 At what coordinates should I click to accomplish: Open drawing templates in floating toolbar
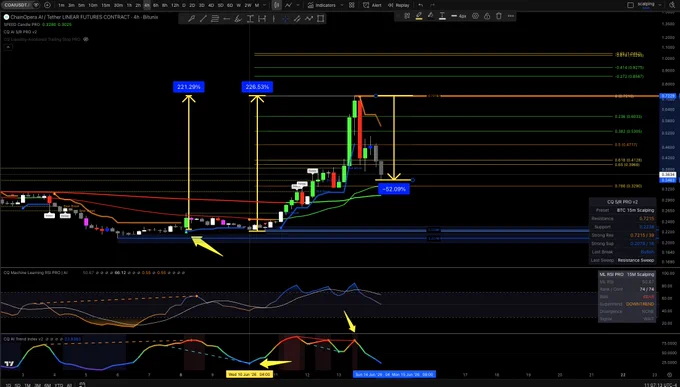pos(407,16)
